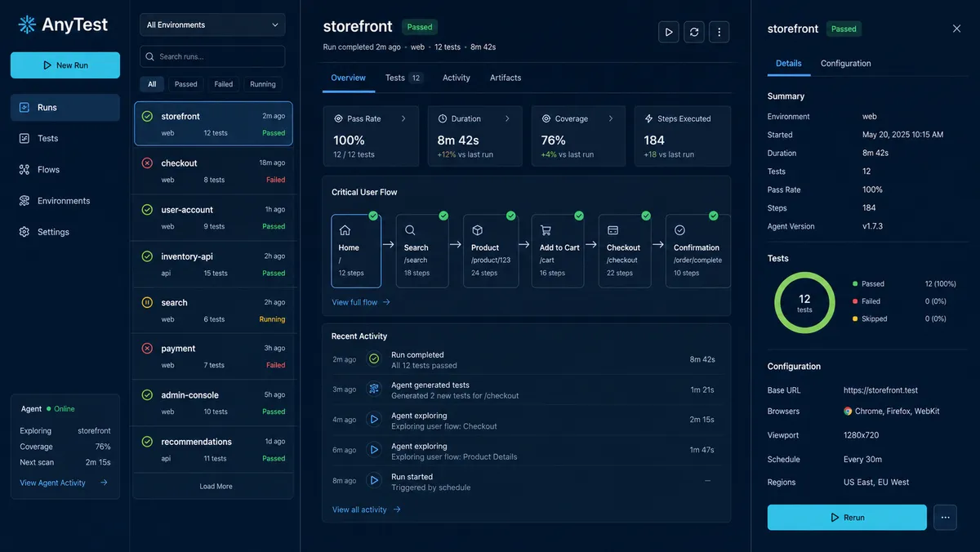Filter runs by Failed
Image resolution: width=980 pixels, height=552 pixels.
[x=224, y=84]
